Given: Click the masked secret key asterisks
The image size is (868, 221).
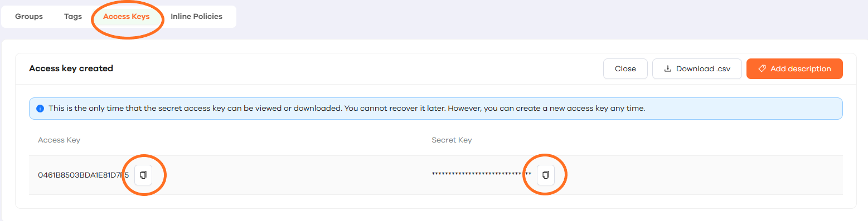Looking at the screenshot, I should 482,175.
